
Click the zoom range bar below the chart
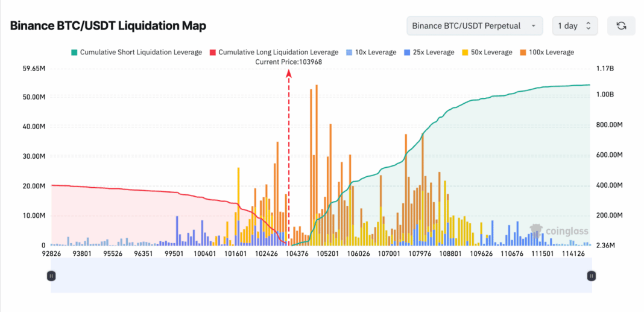coord(321,276)
